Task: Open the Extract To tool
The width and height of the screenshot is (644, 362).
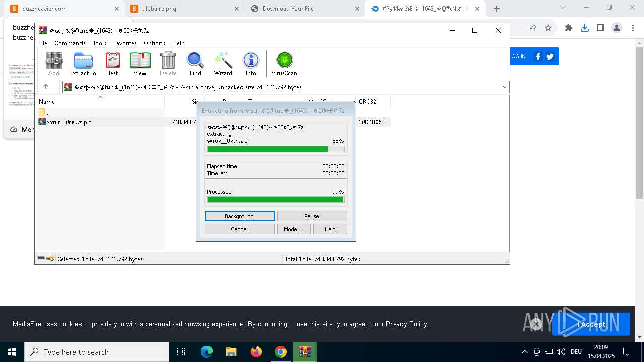Action: 83,64
